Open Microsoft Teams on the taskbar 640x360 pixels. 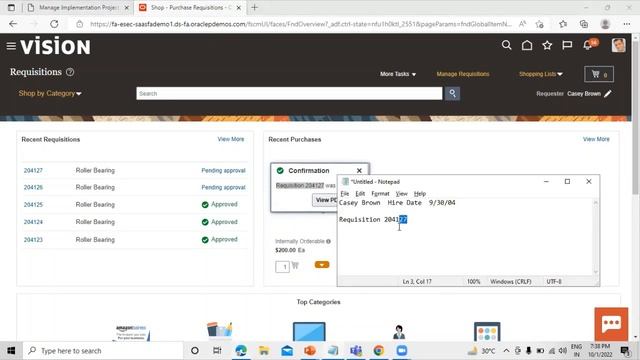356,351
